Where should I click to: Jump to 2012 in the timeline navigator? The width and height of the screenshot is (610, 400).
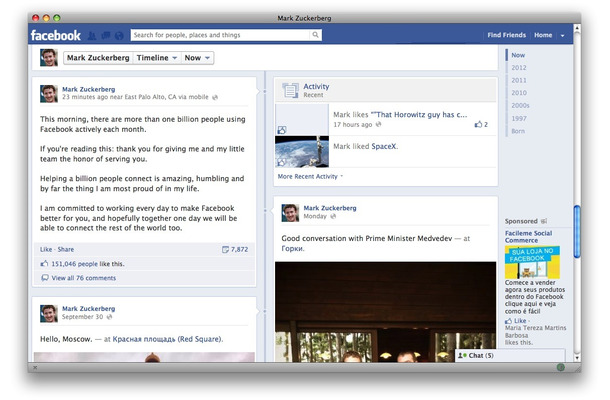[x=519, y=68]
